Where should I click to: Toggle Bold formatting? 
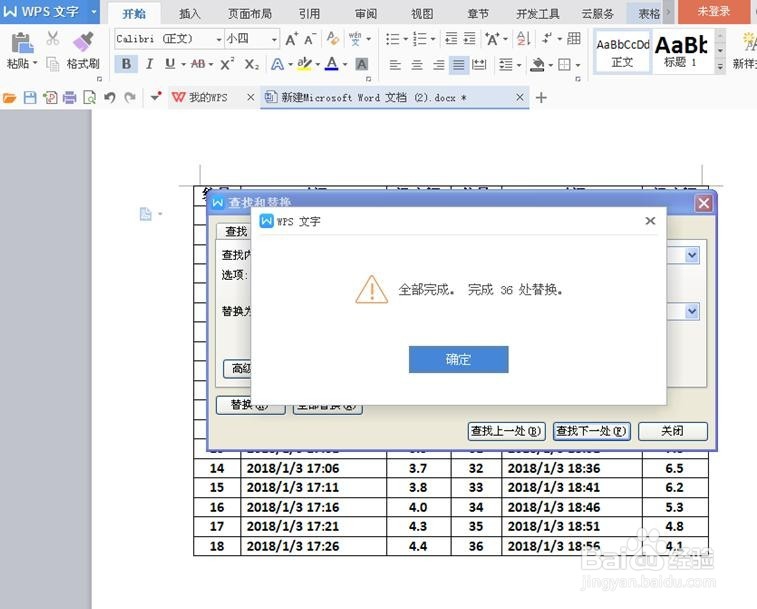126,64
